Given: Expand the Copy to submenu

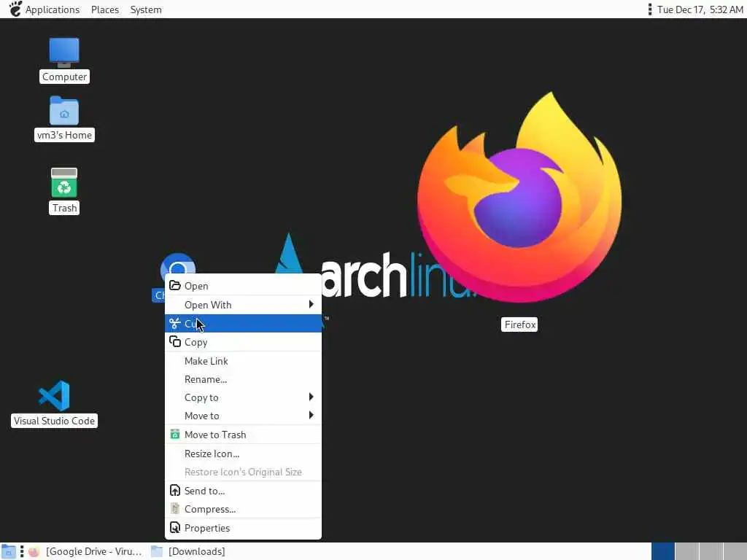Looking at the screenshot, I should pyautogui.click(x=243, y=397).
